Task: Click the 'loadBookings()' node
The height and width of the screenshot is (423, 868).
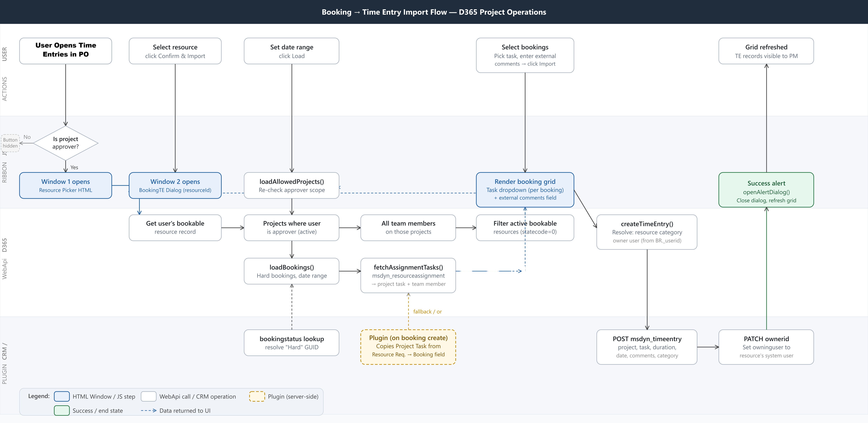Action: pyautogui.click(x=291, y=271)
